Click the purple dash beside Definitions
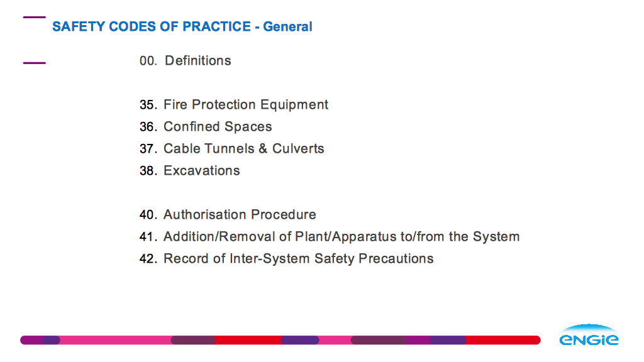The width and height of the screenshot is (644, 362). 35,63
